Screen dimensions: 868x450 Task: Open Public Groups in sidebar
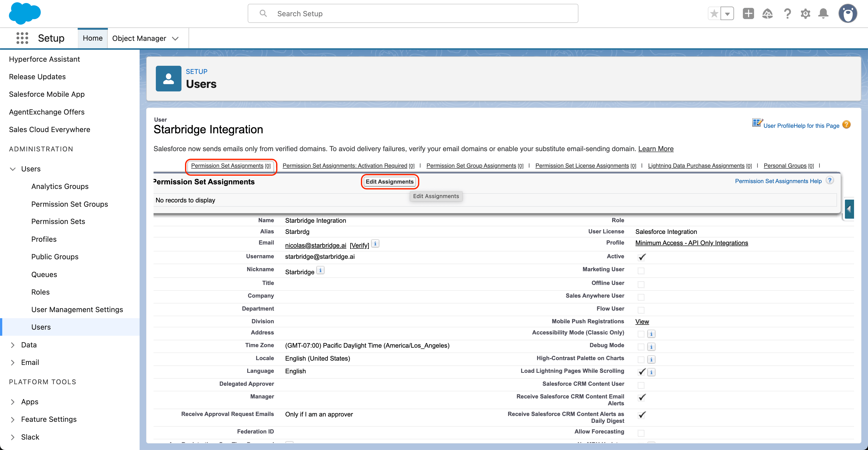pyautogui.click(x=55, y=256)
